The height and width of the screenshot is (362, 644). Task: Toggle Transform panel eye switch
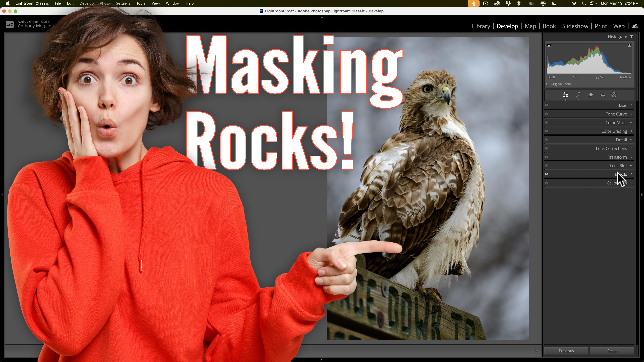tap(547, 157)
